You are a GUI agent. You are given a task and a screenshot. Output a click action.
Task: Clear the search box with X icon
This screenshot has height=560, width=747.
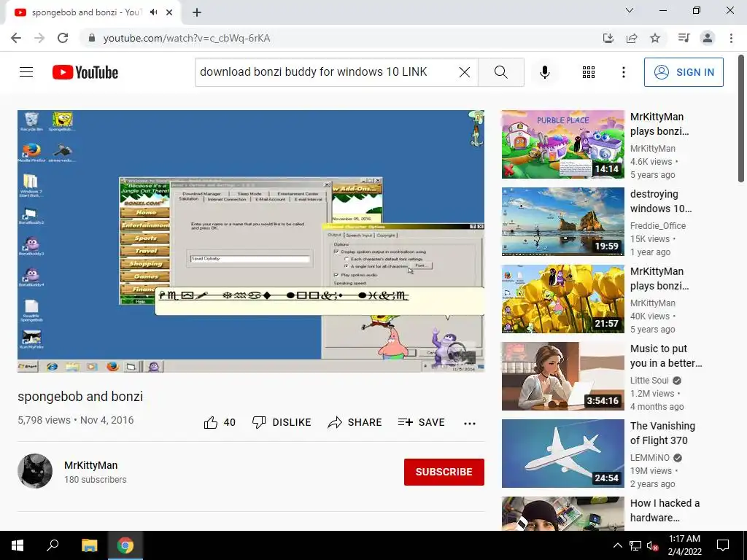coord(465,72)
